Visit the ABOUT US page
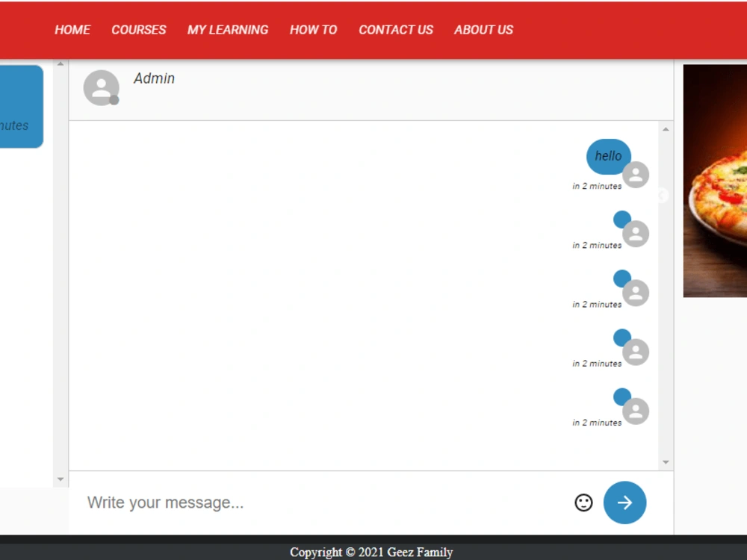Image resolution: width=747 pixels, height=560 pixels. coord(483,30)
